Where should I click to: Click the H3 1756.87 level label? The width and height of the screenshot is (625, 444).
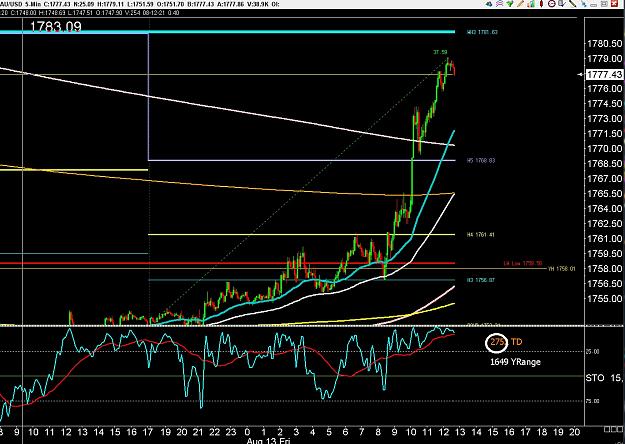coord(481,280)
